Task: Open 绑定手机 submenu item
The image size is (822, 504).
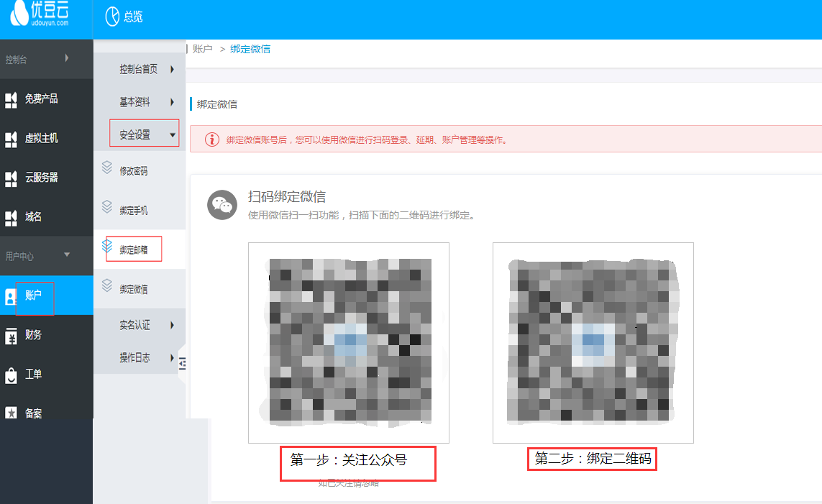Action: coord(134,210)
